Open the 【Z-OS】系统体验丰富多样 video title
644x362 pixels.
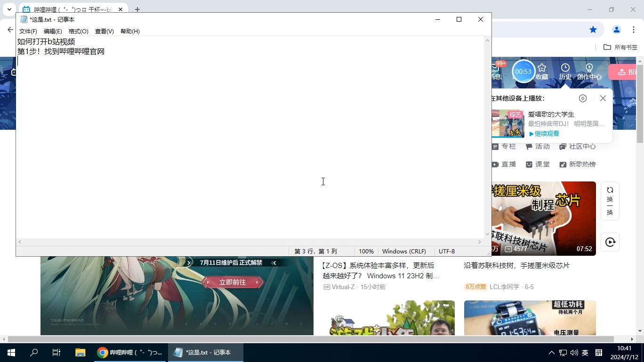381,270
